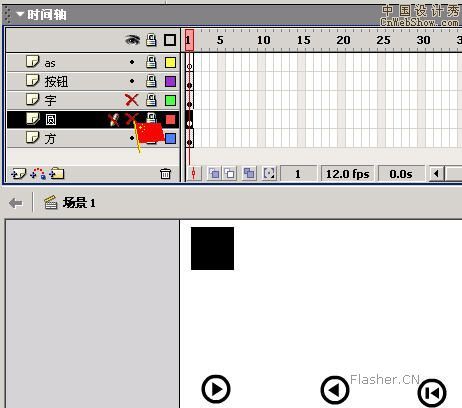Viewport: 462px width, 408px height.
Task: Delete layer with trash icon
Action: pos(165,174)
